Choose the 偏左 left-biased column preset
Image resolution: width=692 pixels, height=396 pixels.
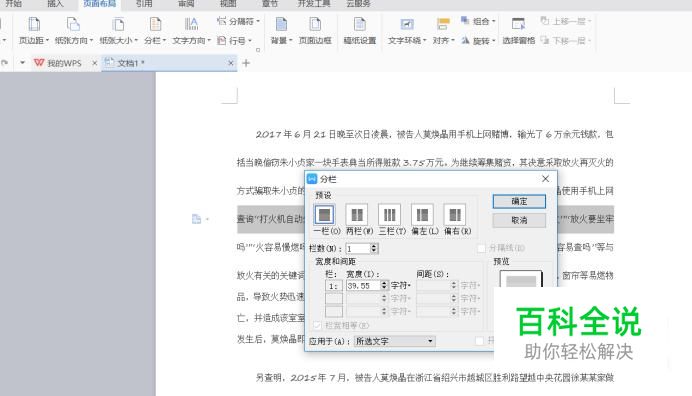pos(422,215)
